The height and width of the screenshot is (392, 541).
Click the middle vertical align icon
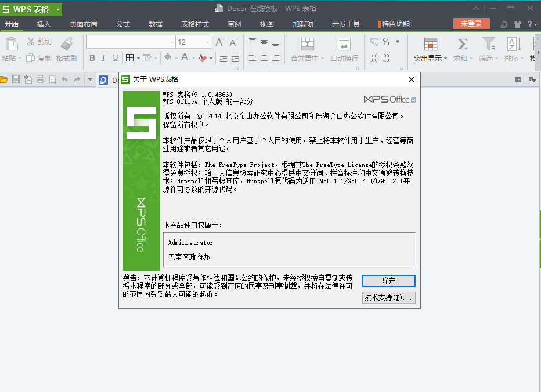pos(264,42)
